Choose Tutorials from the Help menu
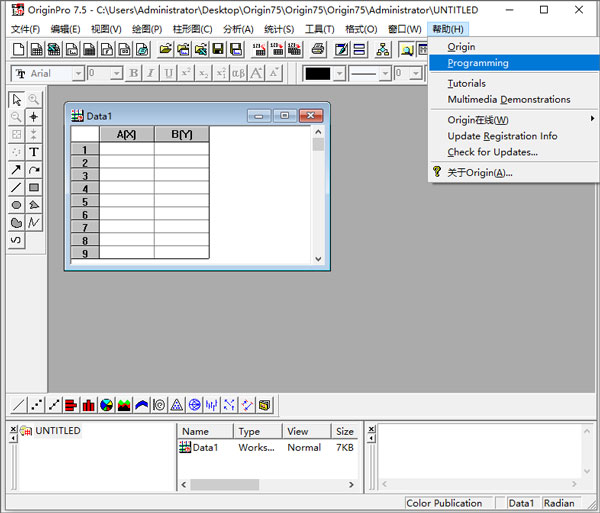Viewport: 600px width, 513px height. pyautogui.click(x=514, y=83)
